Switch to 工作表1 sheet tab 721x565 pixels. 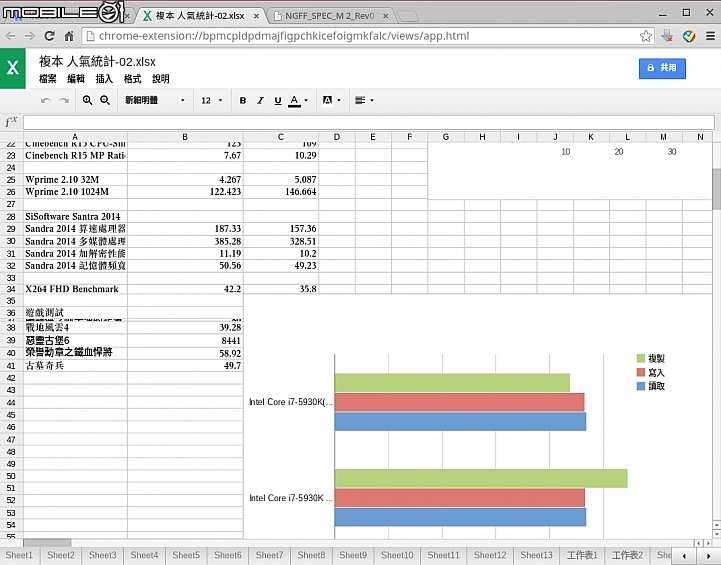pyautogui.click(x=582, y=555)
